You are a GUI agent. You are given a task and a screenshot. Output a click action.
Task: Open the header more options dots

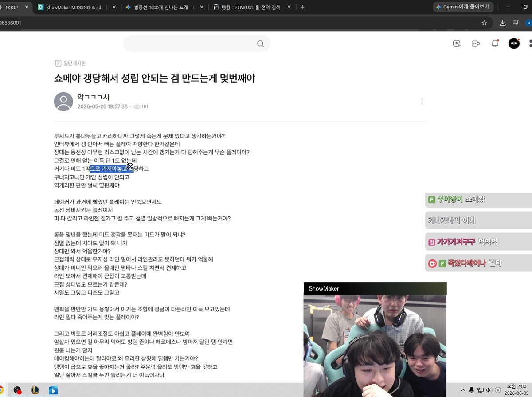pos(530,43)
